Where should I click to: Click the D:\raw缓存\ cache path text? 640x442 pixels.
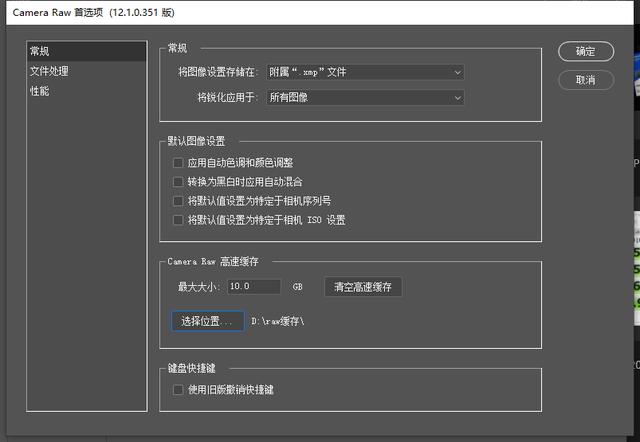[x=278, y=321]
